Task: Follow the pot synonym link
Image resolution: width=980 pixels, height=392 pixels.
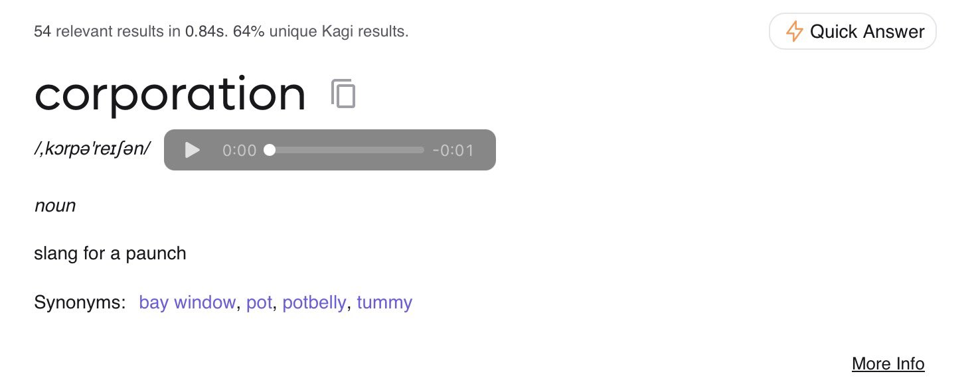Action: click(x=259, y=302)
